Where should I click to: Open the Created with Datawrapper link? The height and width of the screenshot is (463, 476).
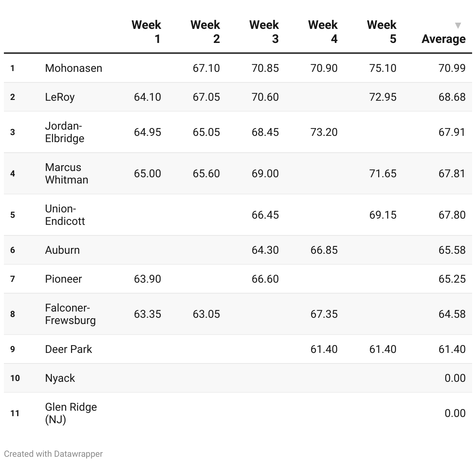[53, 454]
